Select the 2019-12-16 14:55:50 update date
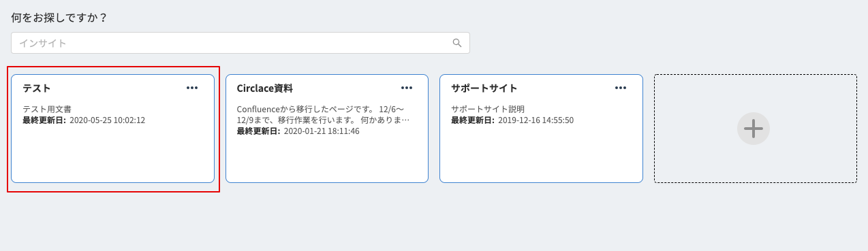Image resolution: width=868 pixels, height=251 pixels. pos(536,120)
